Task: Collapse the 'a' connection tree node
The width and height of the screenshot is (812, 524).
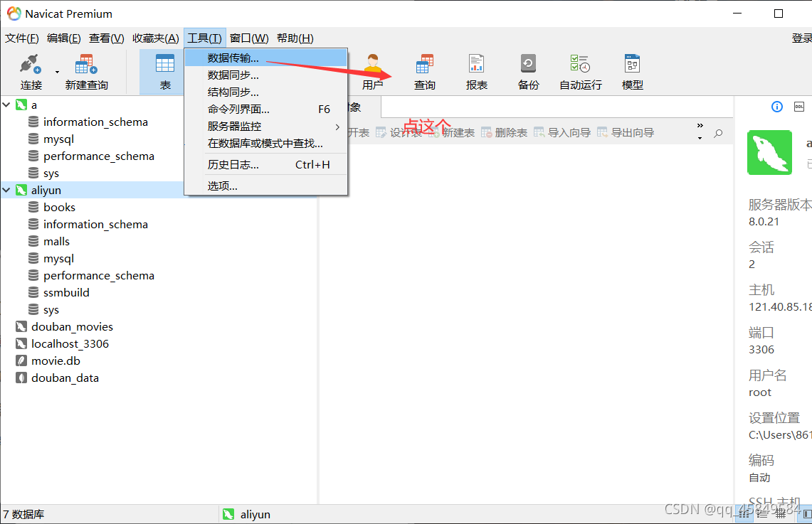Action: (x=6, y=105)
